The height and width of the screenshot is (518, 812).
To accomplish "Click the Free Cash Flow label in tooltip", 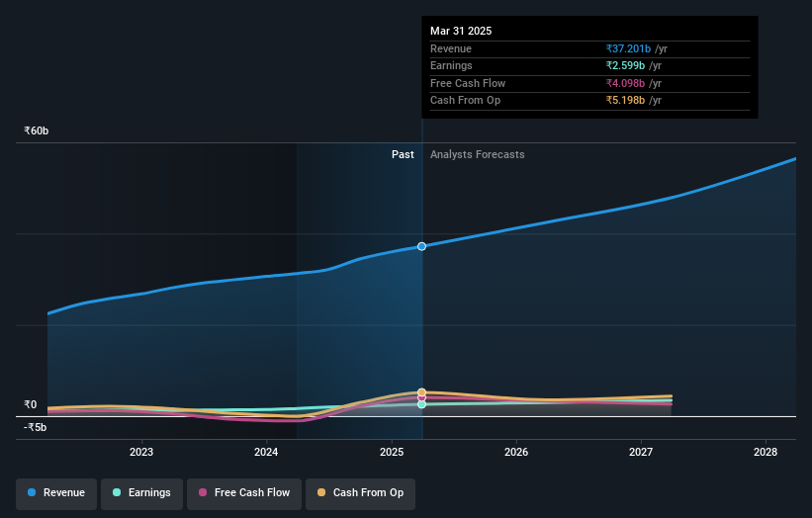I will (x=468, y=83).
